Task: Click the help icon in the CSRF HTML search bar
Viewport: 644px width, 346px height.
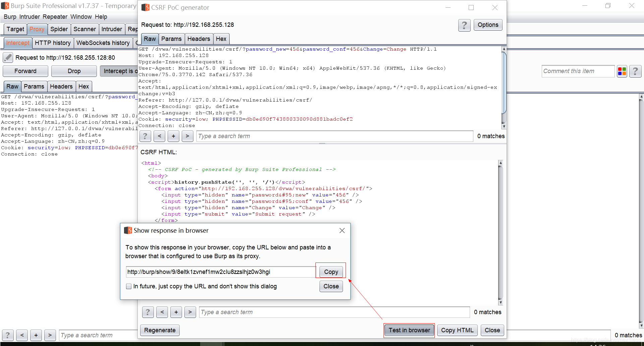Action: click(x=148, y=312)
